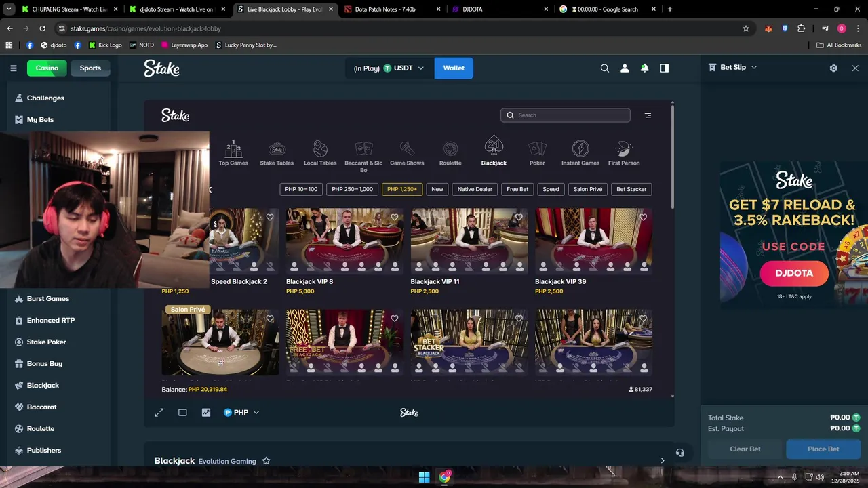Favorite the Salon Privé table heart
This screenshot has height=488, width=868.
(270, 319)
